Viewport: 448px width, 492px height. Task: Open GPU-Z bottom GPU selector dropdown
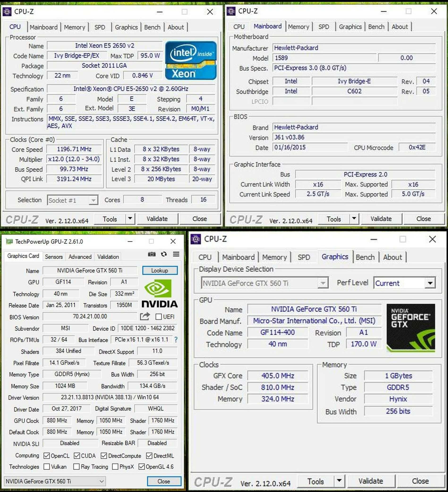pyautogui.click(x=55, y=481)
